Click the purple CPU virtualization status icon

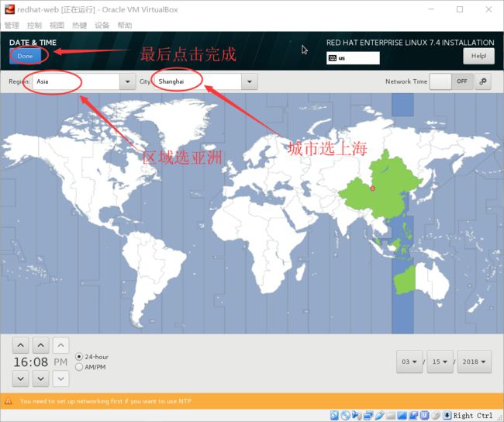(424, 415)
